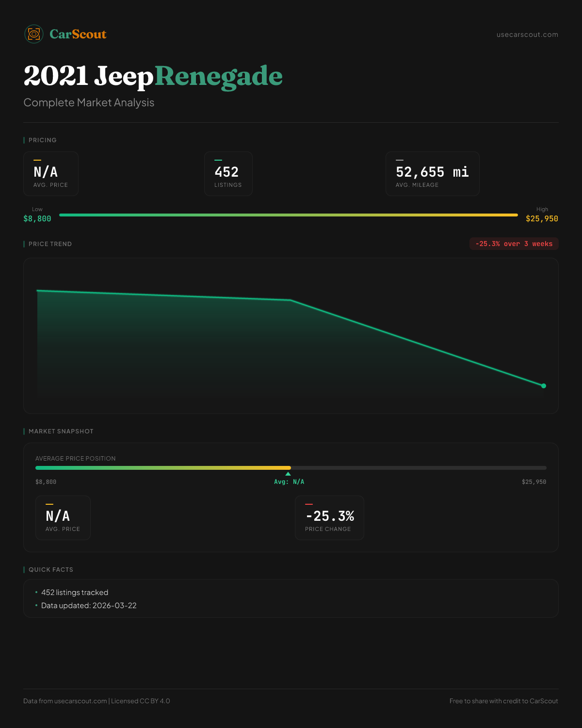Image resolution: width=582 pixels, height=728 pixels.
Task: Click the CarScout eye logo icon
Action: (34, 34)
